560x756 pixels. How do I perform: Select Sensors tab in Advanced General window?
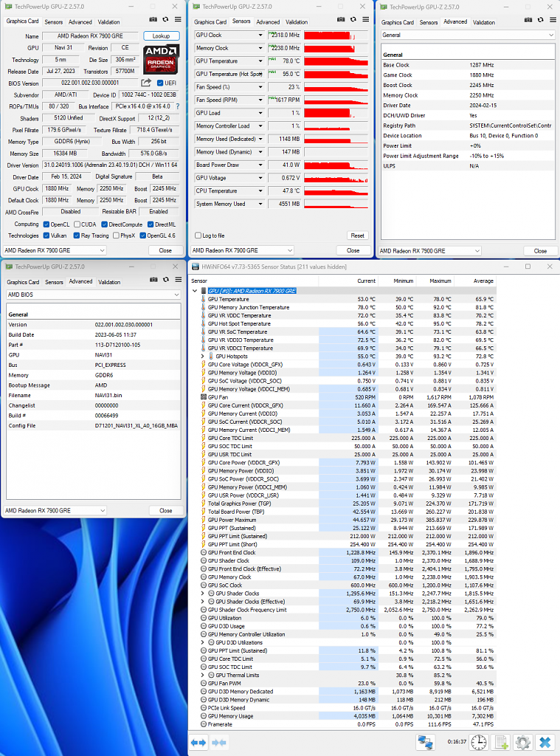[x=429, y=23]
